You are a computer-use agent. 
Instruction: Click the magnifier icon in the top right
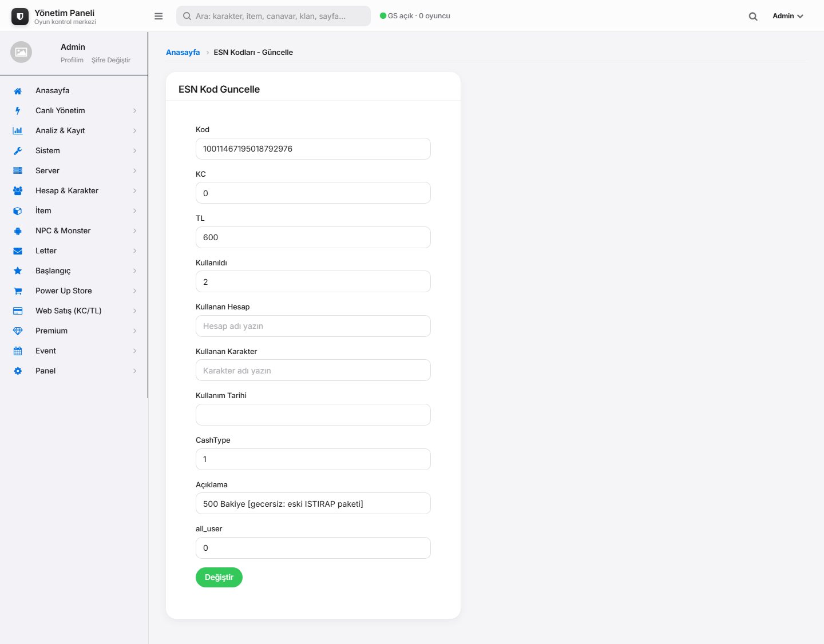click(x=753, y=17)
